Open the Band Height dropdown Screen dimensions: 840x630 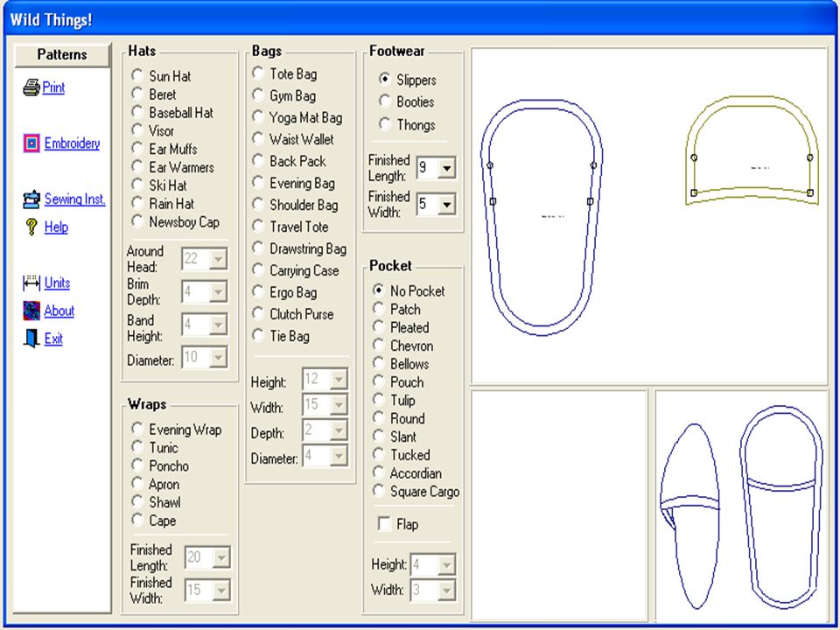218,325
